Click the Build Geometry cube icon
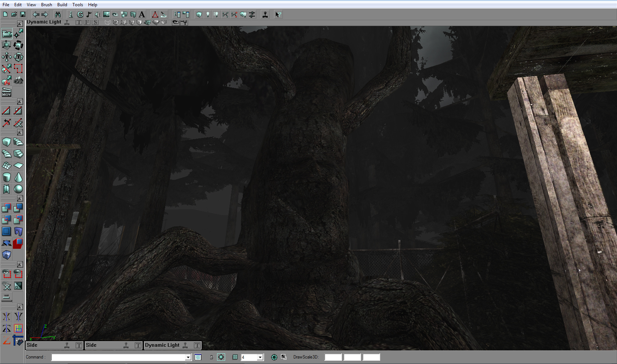The width and height of the screenshot is (617, 364). [199, 15]
